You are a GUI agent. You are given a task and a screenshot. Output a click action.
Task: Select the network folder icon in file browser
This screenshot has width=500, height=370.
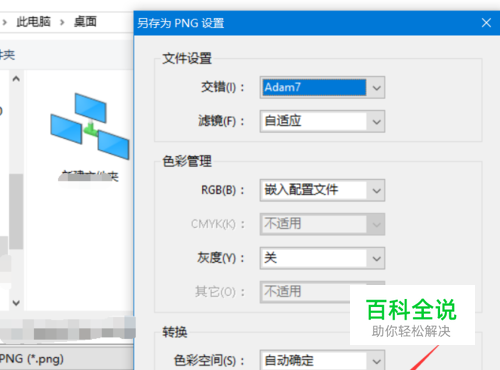pos(90,126)
